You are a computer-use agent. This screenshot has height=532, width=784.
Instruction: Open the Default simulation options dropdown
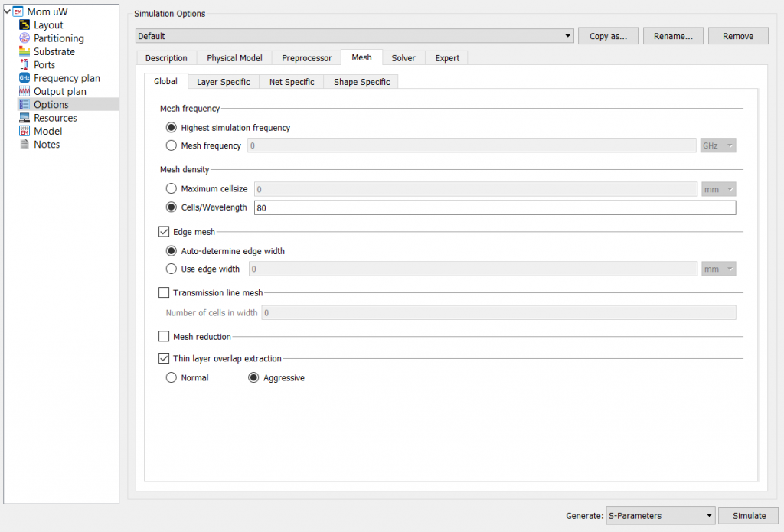click(x=354, y=36)
